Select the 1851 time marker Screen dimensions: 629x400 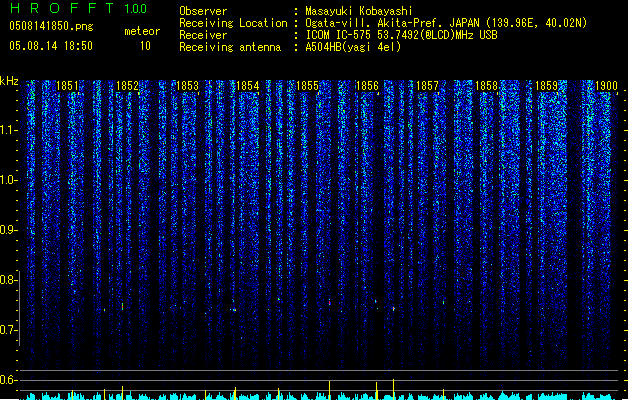[x=67, y=86]
